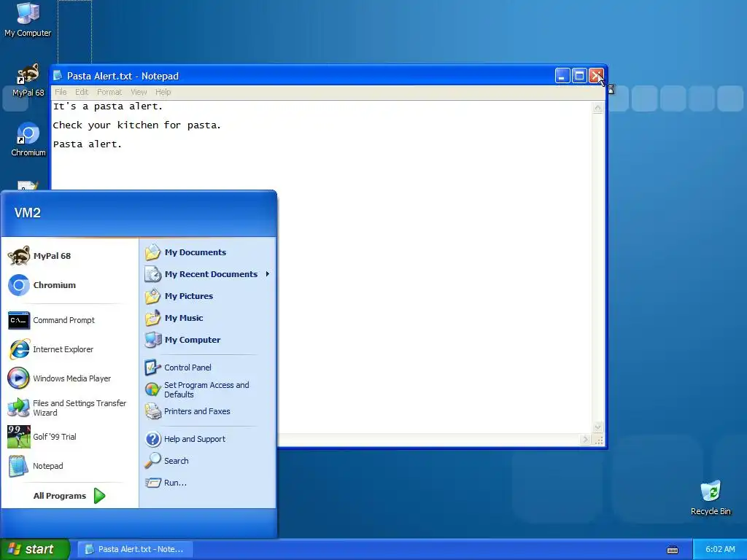Click the Start button

click(x=34, y=550)
